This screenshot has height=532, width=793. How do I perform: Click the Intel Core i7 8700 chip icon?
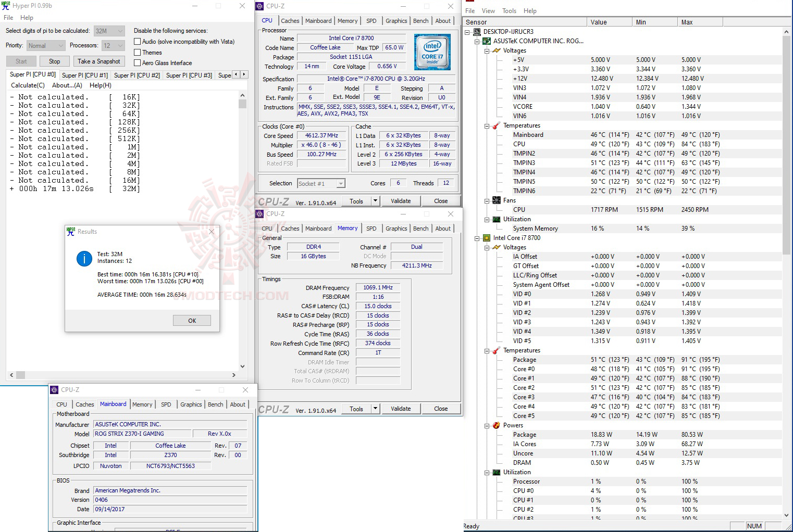click(x=487, y=238)
